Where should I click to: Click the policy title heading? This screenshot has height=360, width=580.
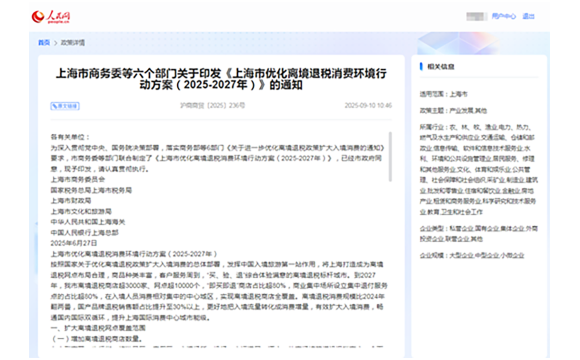tap(221, 79)
